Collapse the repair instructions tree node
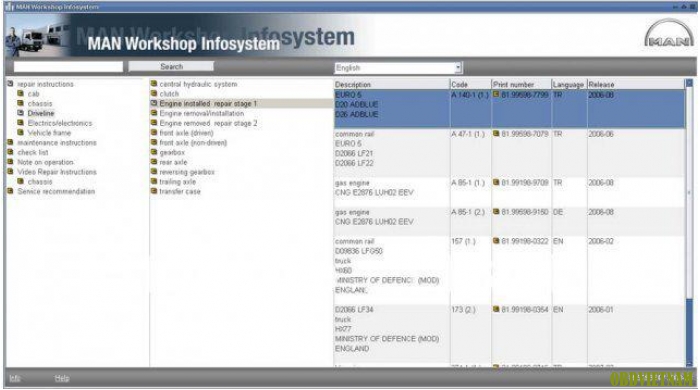The height and width of the screenshot is (390, 700). pos(10,84)
